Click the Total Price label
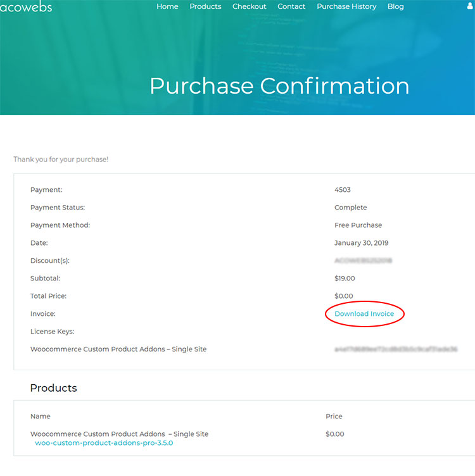Viewport: 475px width, 476px height. [x=48, y=296]
